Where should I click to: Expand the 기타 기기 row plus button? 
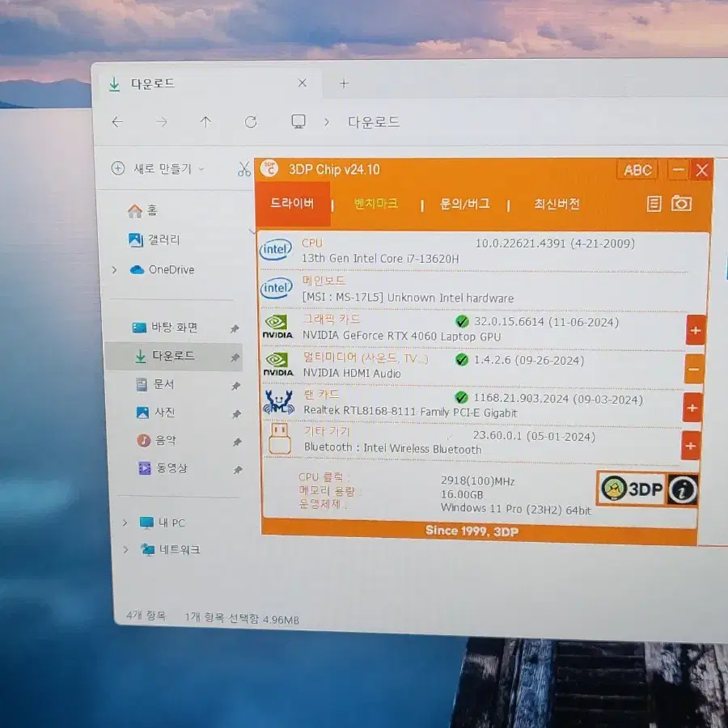pos(691,446)
